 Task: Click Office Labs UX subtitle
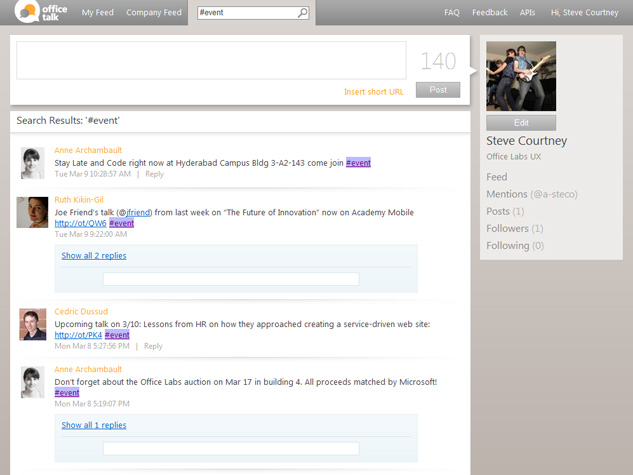(x=514, y=157)
